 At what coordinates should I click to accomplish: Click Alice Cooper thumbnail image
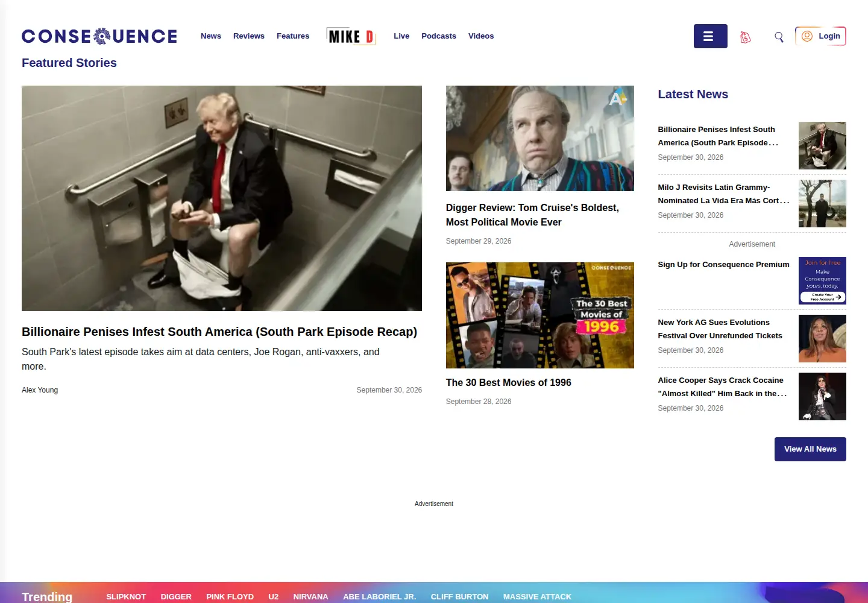point(822,396)
